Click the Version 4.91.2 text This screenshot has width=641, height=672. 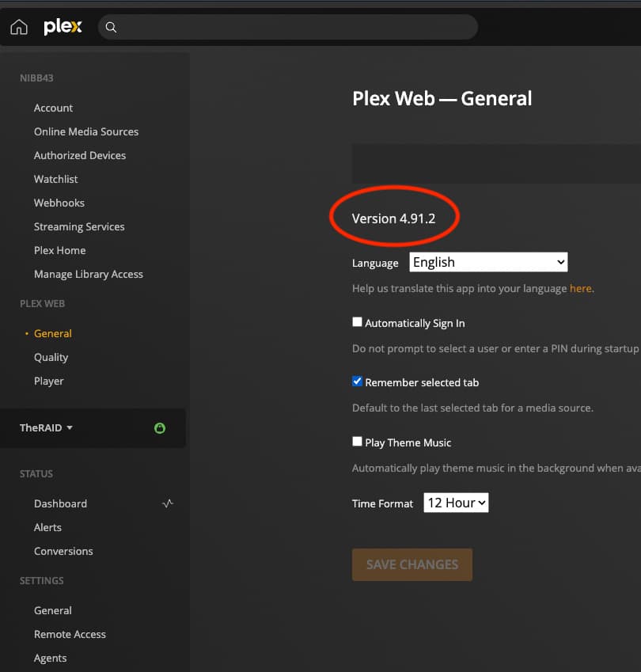[393, 218]
